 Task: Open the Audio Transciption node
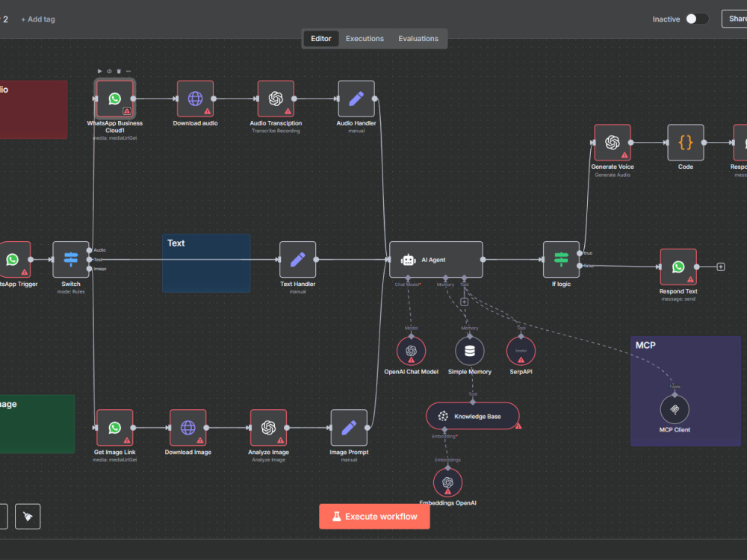[276, 99]
